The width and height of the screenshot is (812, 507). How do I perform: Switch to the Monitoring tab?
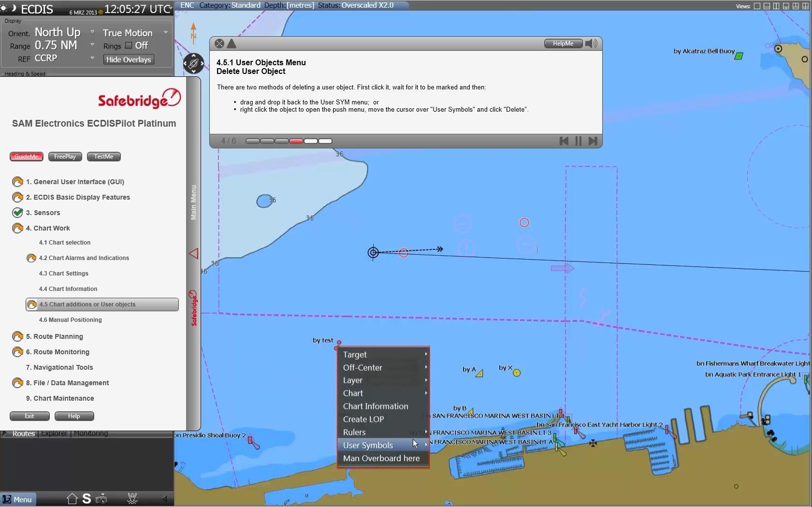(x=91, y=434)
